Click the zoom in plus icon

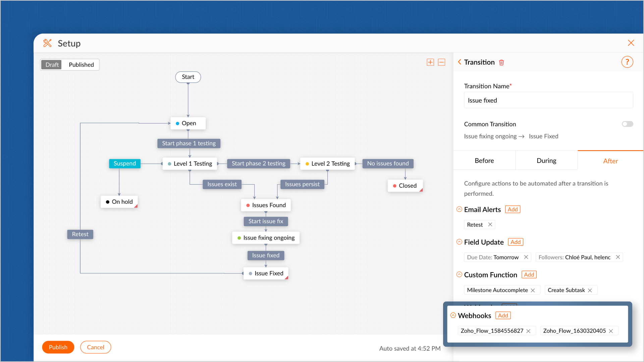tap(430, 62)
